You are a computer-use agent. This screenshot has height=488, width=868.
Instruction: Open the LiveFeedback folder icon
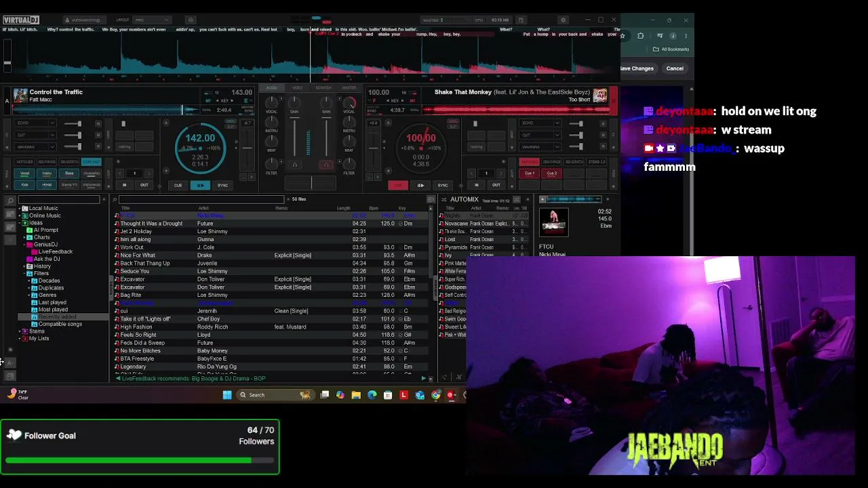35,251
